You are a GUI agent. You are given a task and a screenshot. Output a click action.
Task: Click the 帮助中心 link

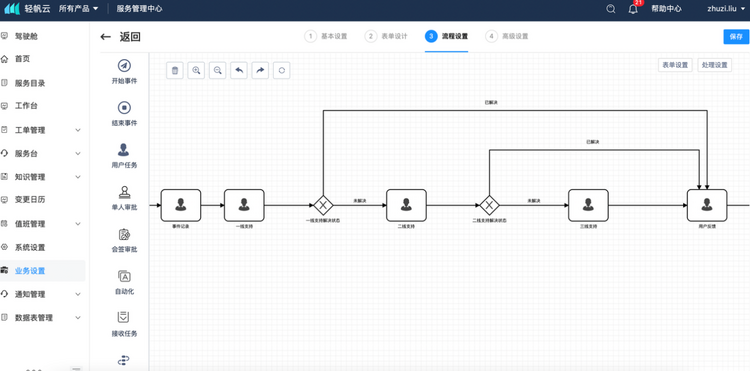point(666,9)
